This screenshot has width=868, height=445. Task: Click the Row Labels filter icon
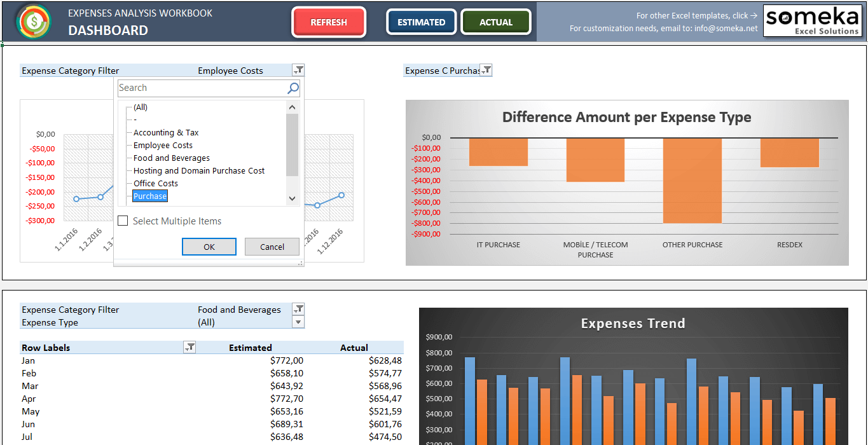(189, 347)
